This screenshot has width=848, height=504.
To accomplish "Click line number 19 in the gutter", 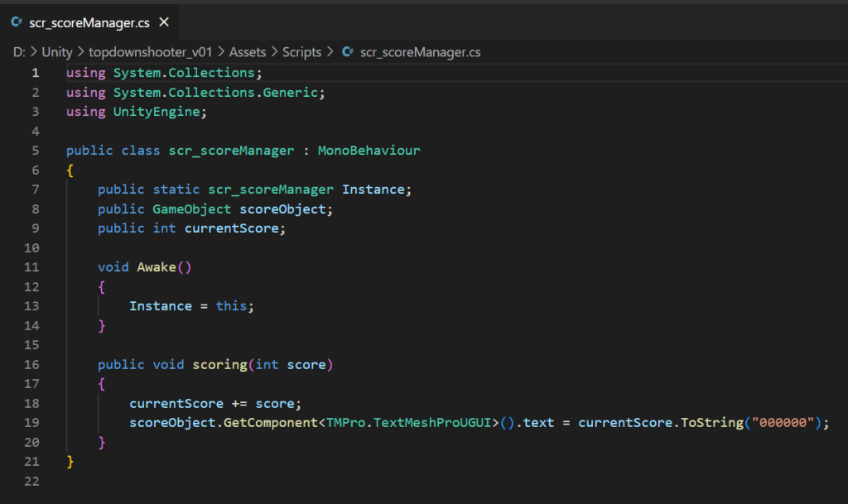I will click(32, 423).
